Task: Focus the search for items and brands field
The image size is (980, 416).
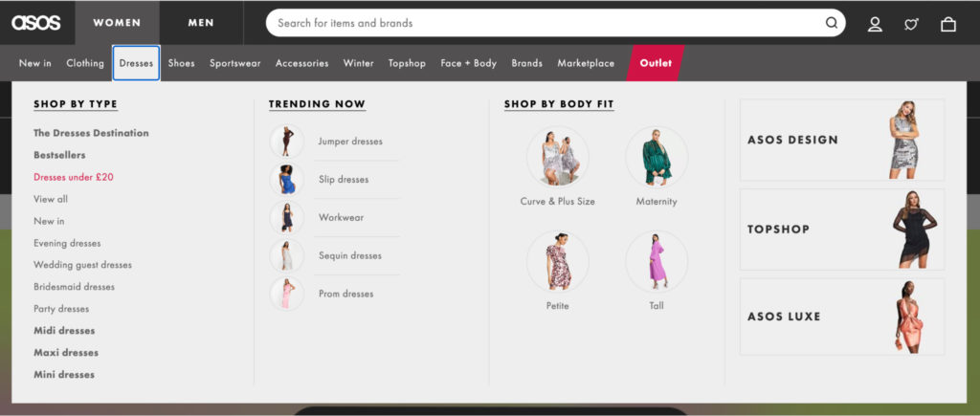Action: (555, 23)
